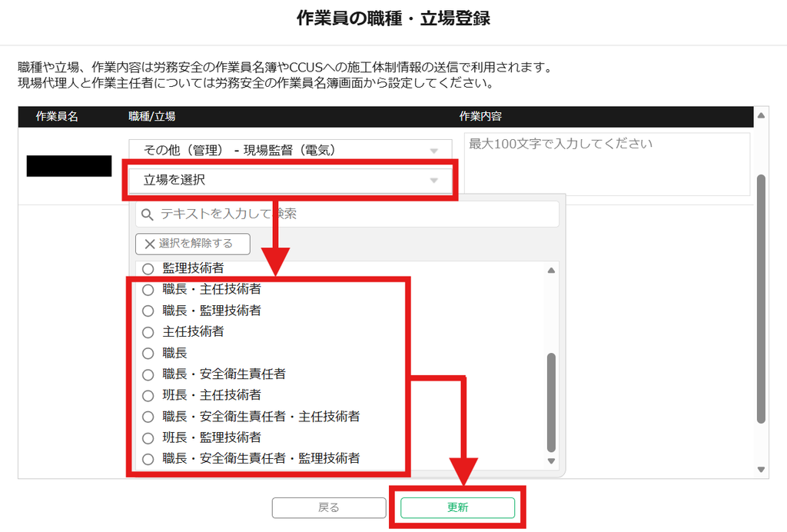
Task: Select the 班長・監理技術者 radio option
Action: tap(148, 438)
